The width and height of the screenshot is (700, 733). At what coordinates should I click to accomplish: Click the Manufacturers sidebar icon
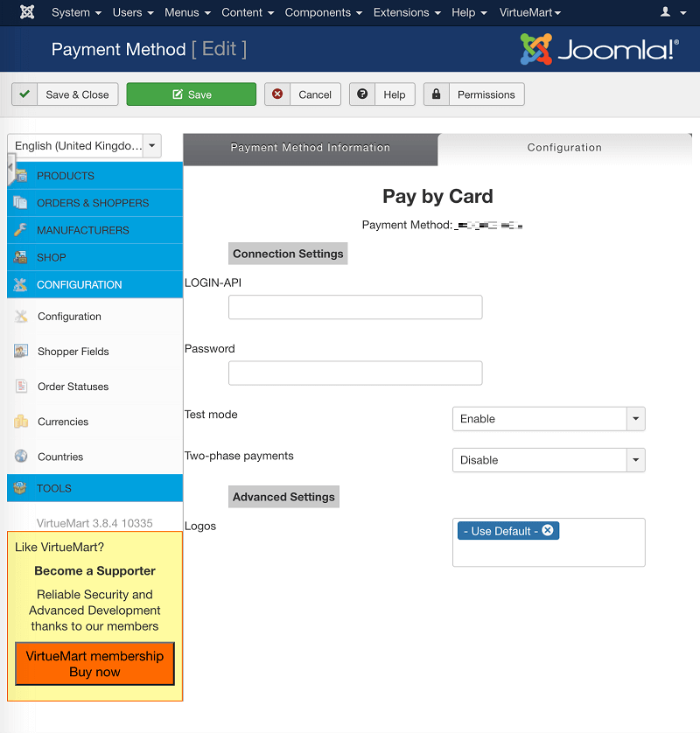pyautogui.click(x=20, y=229)
